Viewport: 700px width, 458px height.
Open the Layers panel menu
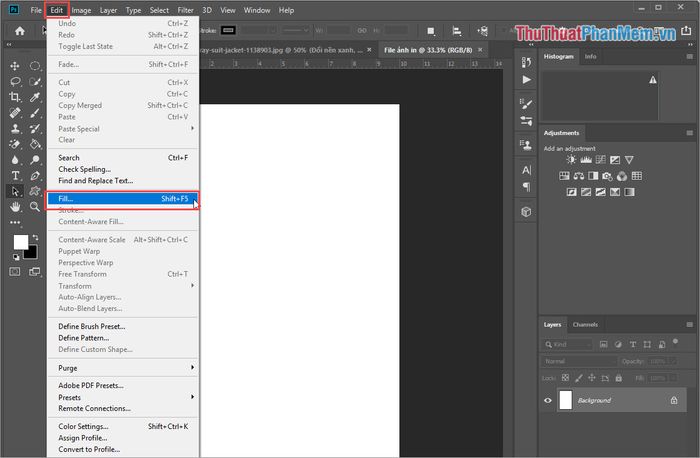click(x=690, y=325)
